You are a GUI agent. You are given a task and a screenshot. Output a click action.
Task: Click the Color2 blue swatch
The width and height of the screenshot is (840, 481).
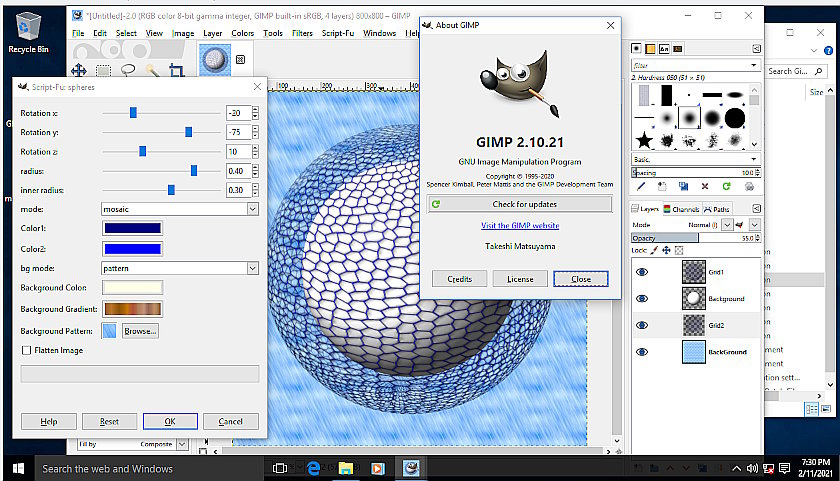132,249
